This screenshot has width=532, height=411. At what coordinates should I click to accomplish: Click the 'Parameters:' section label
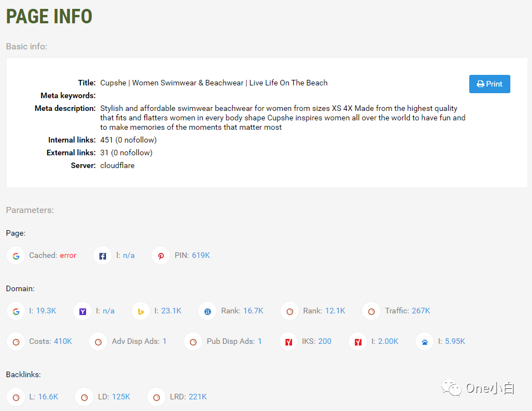[x=30, y=210]
